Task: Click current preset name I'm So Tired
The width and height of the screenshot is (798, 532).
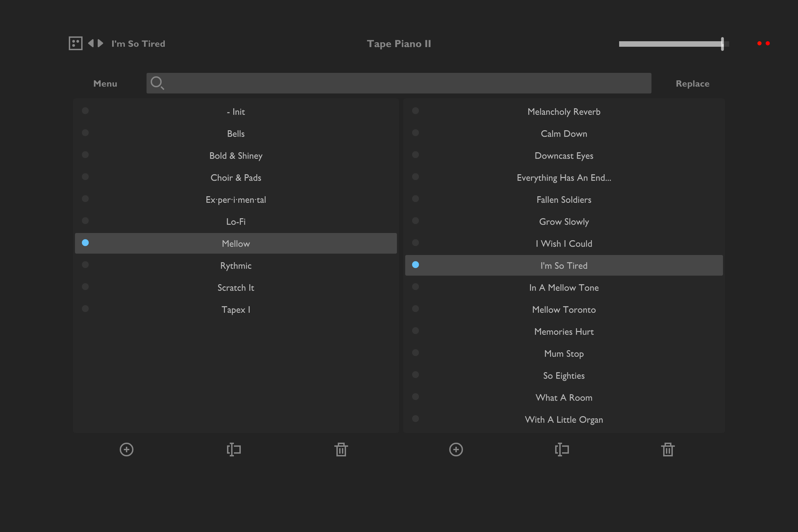Action: click(138, 44)
